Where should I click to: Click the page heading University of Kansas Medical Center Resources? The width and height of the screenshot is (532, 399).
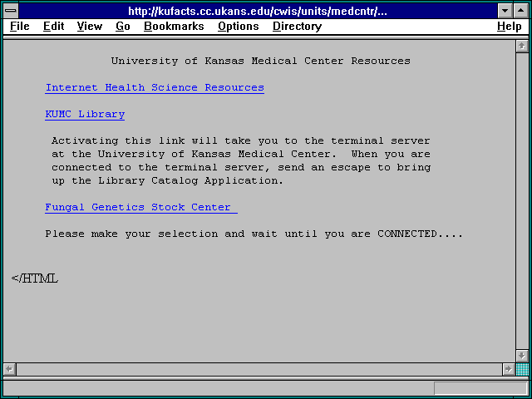(260, 61)
